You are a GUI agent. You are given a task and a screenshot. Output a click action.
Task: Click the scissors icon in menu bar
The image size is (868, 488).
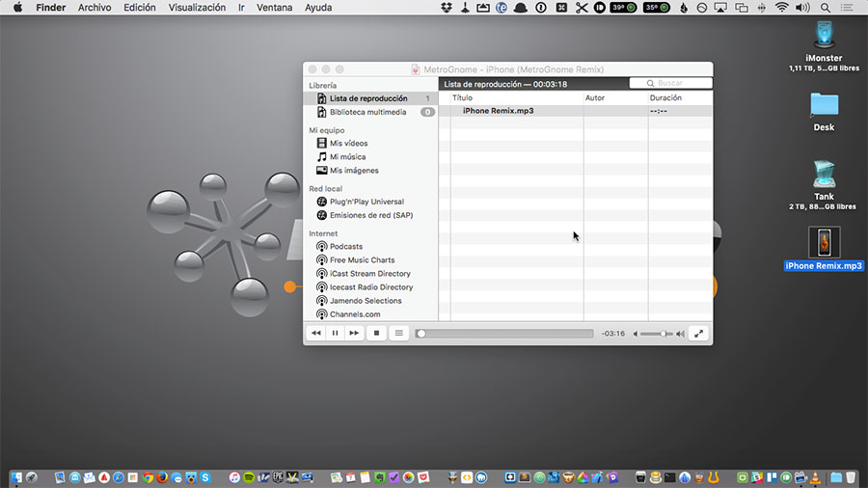[582, 8]
